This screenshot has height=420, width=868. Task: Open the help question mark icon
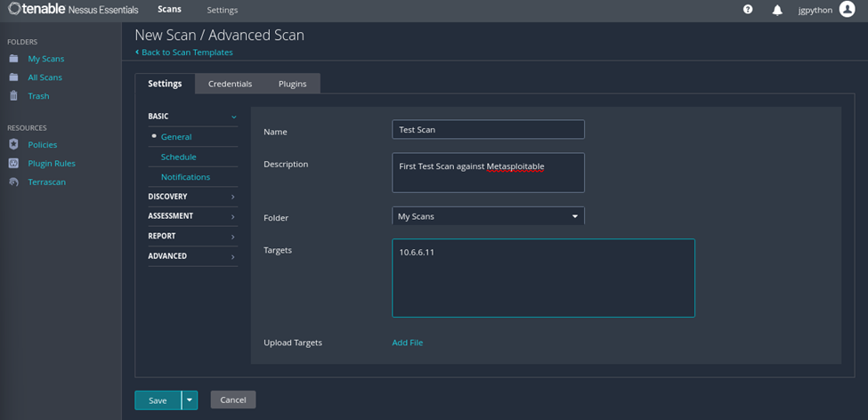click(748, 10)
